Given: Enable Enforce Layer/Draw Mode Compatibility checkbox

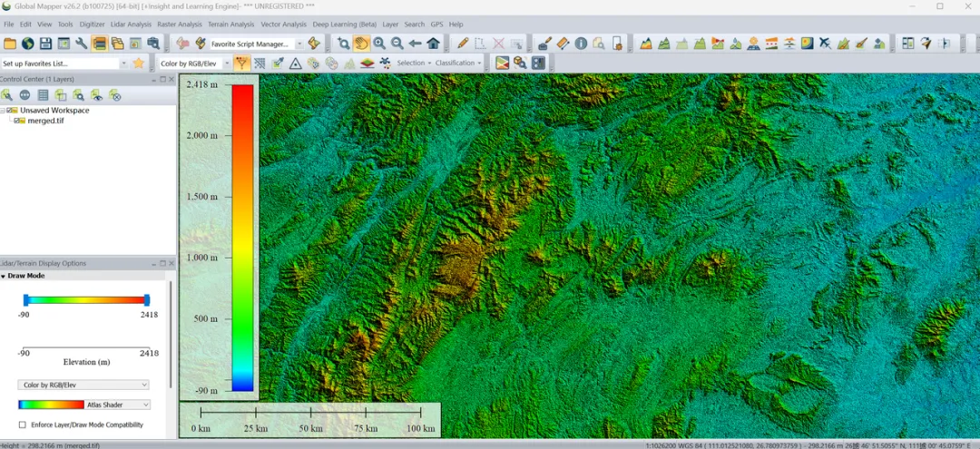Looking at the screenshot, I should pos(23,425).
